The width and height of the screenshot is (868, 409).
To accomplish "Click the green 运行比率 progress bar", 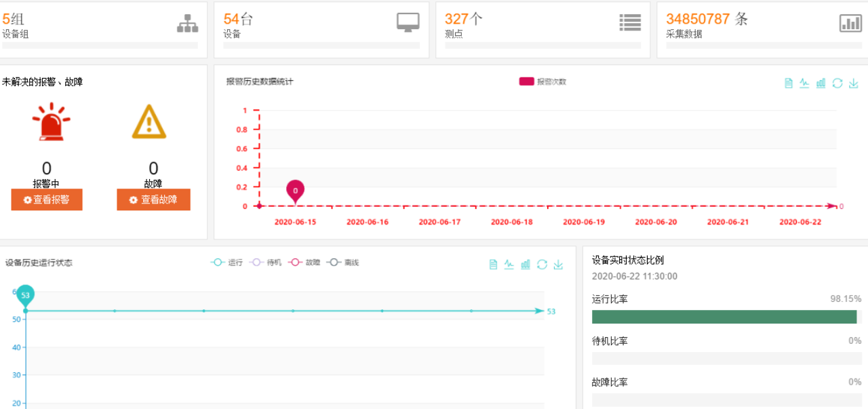I will click(x=724, y=317).
